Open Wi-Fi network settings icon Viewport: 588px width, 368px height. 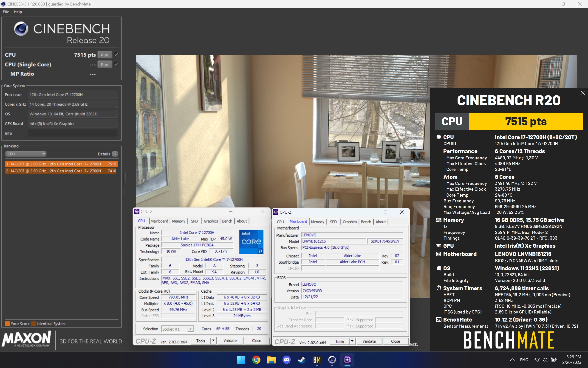[x=537, y=359]
